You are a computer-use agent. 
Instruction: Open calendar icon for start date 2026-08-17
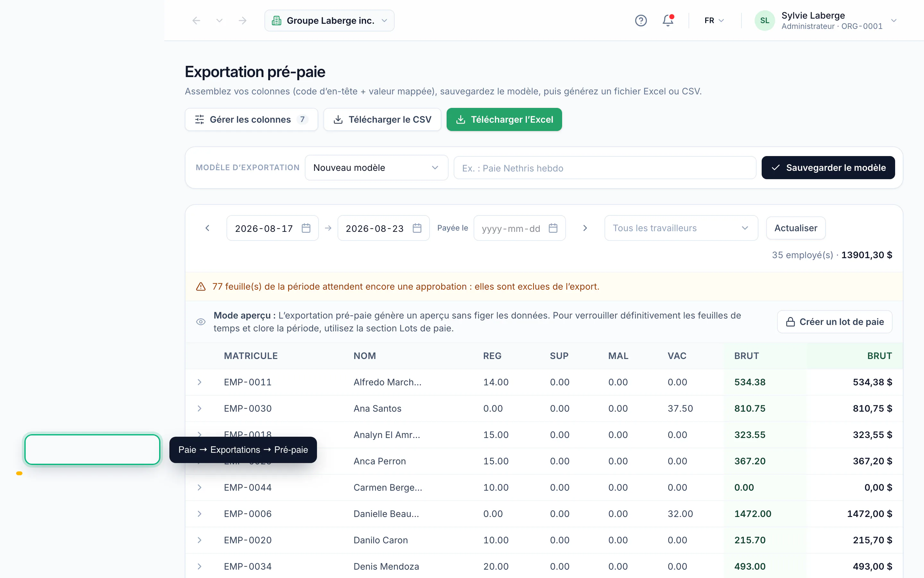click(306, 228)
